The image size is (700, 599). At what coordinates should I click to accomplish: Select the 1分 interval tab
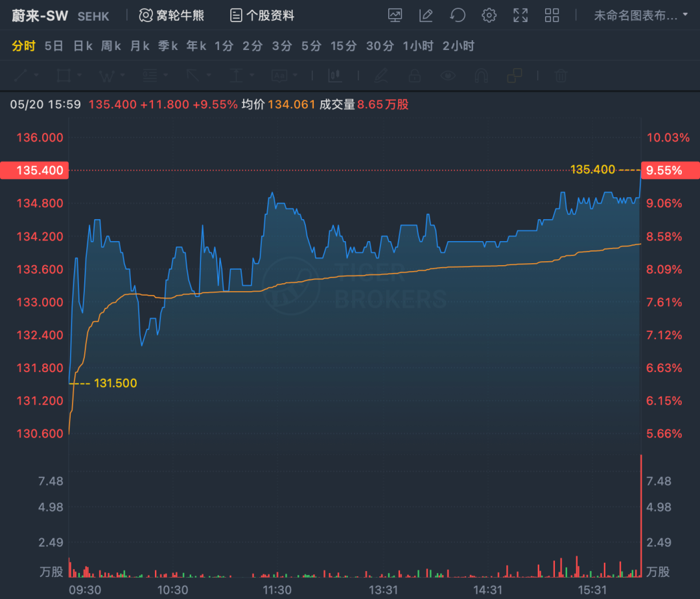(x=224, y=46)
